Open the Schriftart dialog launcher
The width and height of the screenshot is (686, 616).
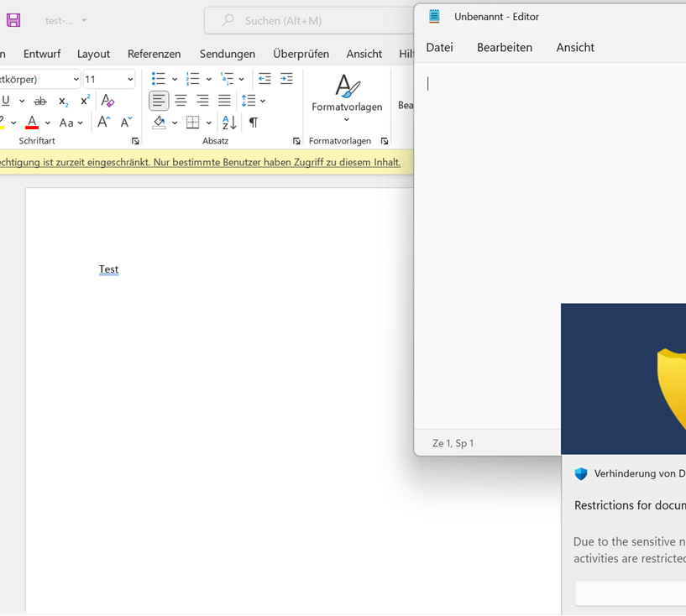click(x=135, y=141)
